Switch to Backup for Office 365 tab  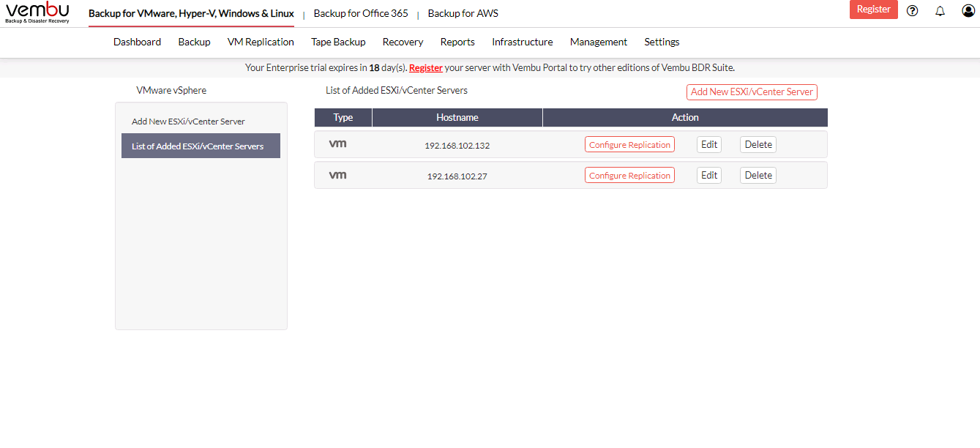pos(361,13)
